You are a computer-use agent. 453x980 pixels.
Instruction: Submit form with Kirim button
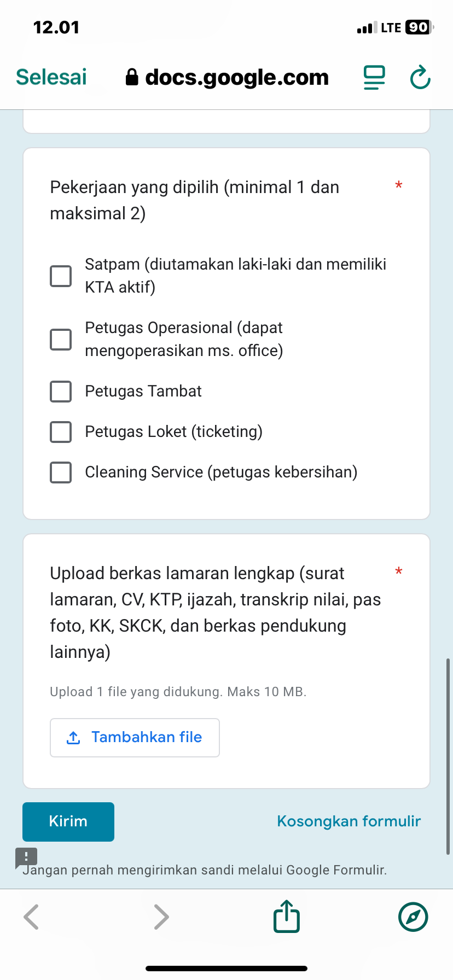(x=68, y=821)
